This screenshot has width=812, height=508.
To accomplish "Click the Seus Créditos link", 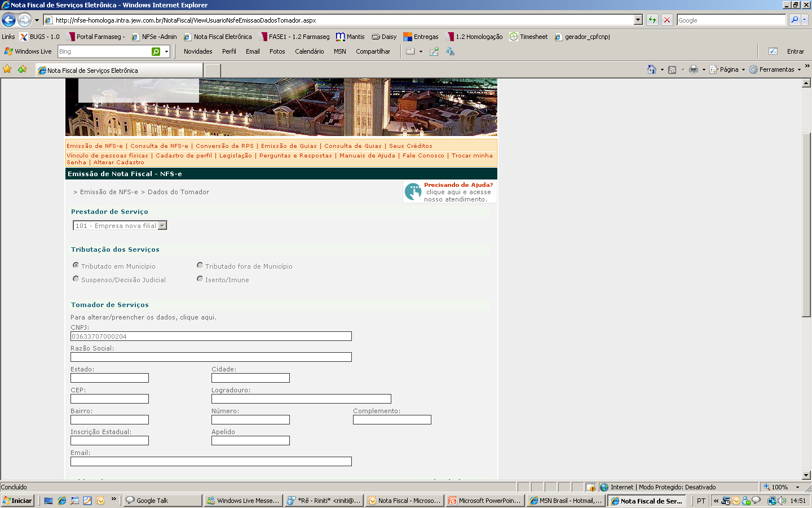I will [x=411, y=146].
